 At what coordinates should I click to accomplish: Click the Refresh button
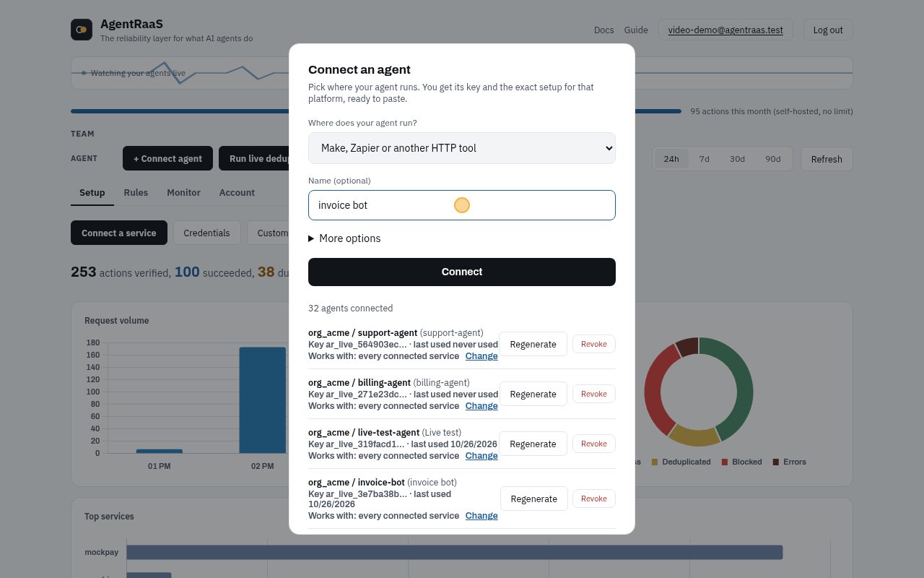coord(827,159)
